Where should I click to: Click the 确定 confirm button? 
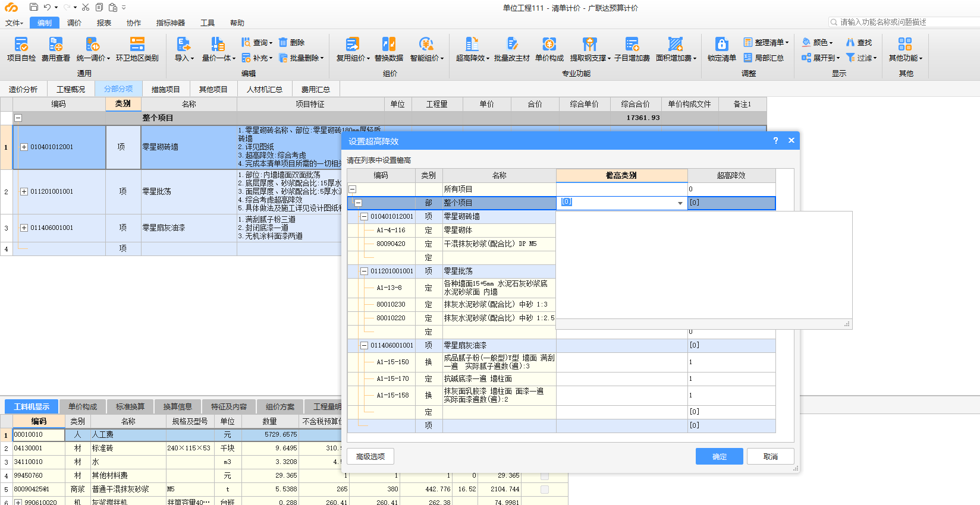pyautogui.click(x=720, y=456)
